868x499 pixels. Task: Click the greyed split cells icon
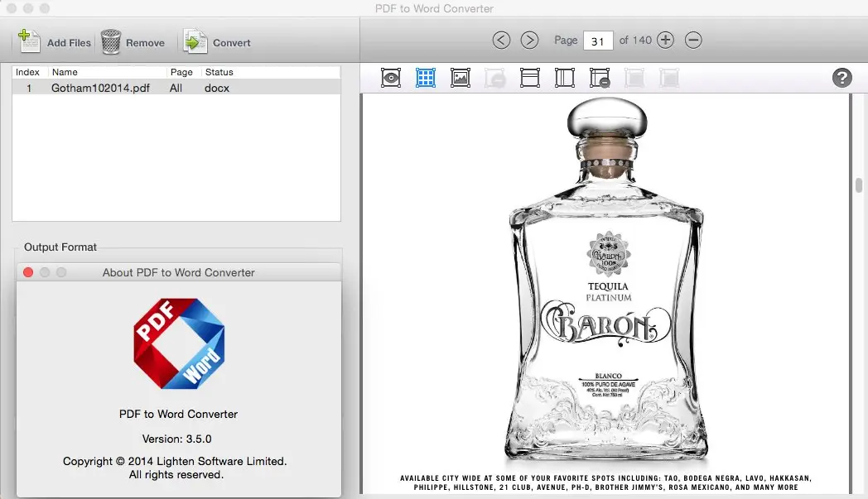click(669, 78)
